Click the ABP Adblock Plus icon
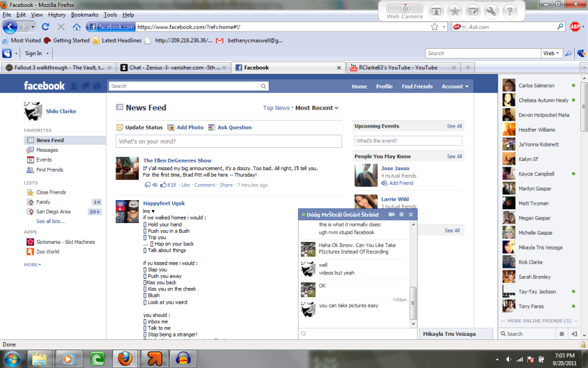 tap(574, 26)
